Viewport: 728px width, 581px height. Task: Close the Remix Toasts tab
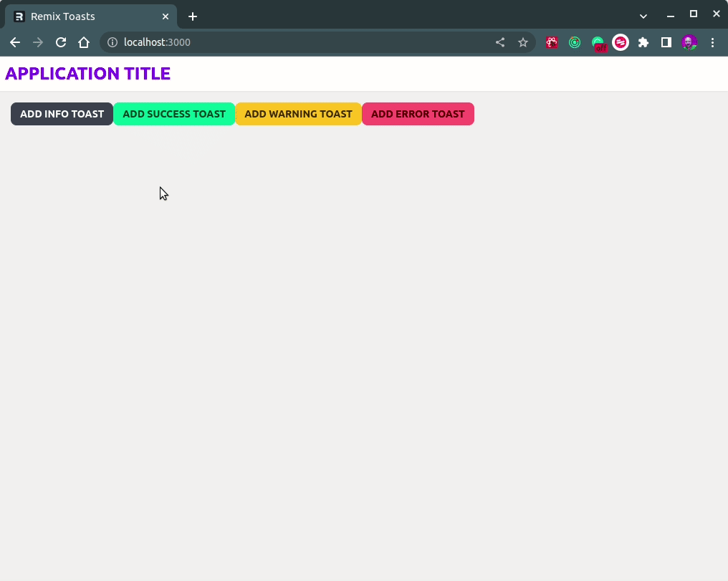click(166, 16)
